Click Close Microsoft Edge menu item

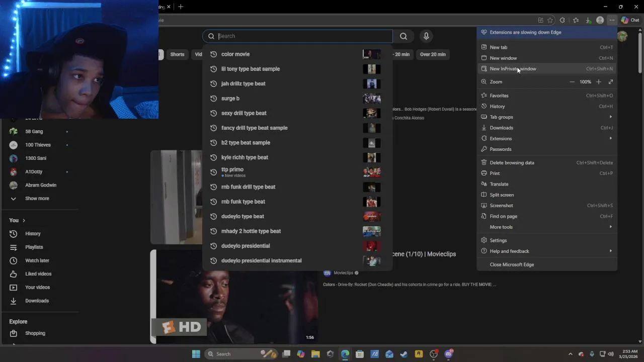(x=547, y=264)
